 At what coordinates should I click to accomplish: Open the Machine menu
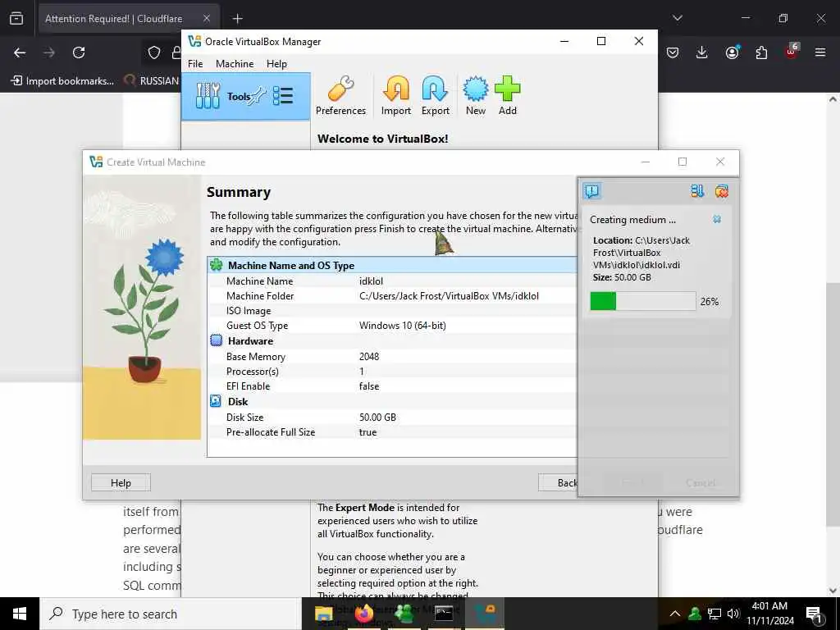point(235,64)
